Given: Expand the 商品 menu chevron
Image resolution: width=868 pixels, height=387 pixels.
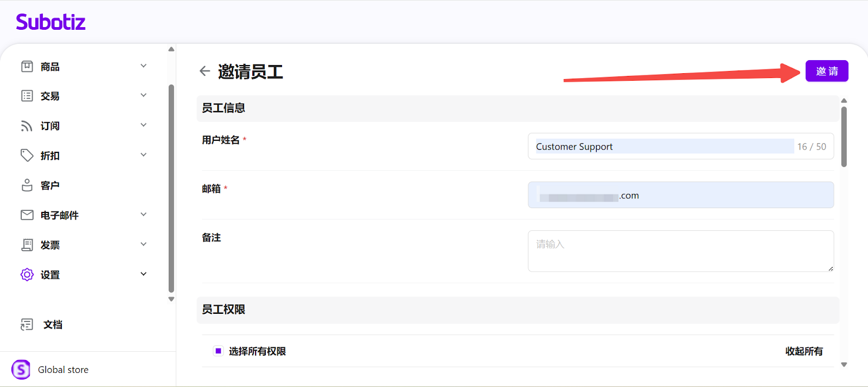Looking at the screenshot, I should click(144, 66).
